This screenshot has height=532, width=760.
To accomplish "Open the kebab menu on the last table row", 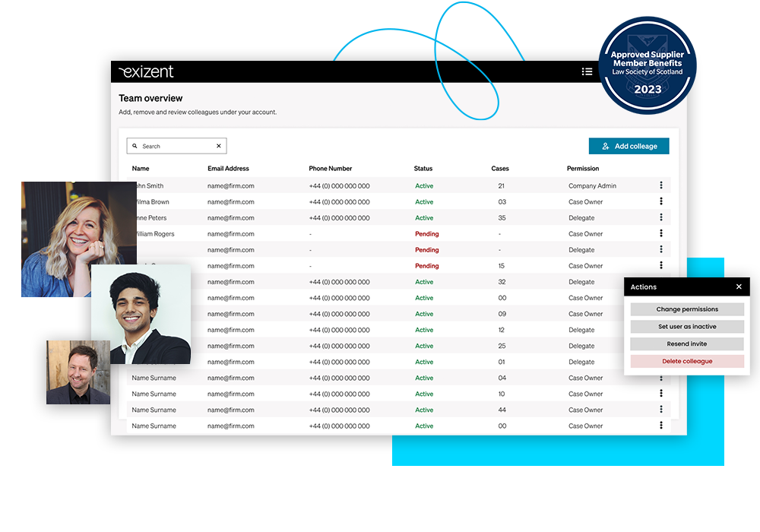I will point(660,426).
